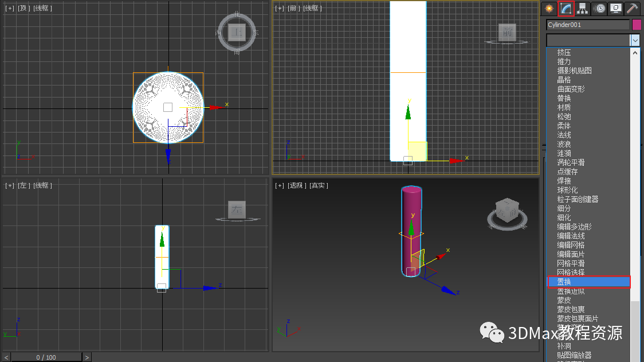Choose 球形化 from the modifier list

pos(567,190)
